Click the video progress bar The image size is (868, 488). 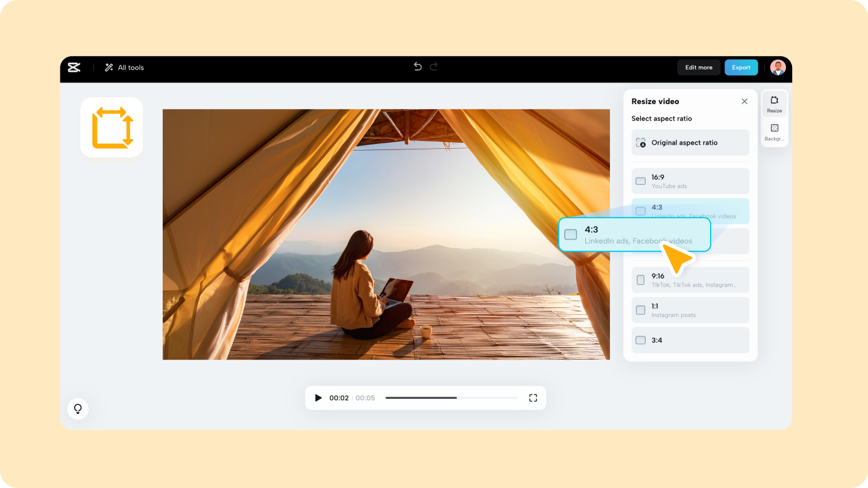[x=451, y=398]
